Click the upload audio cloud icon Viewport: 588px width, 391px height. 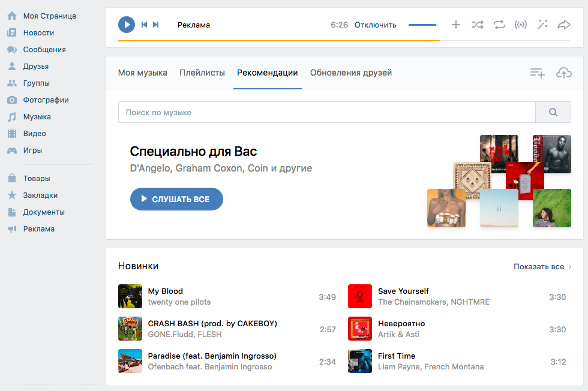point(563,73)
